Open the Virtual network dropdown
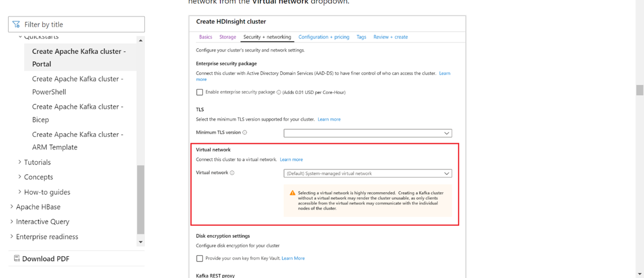644x278 pixels. point(367,173)
